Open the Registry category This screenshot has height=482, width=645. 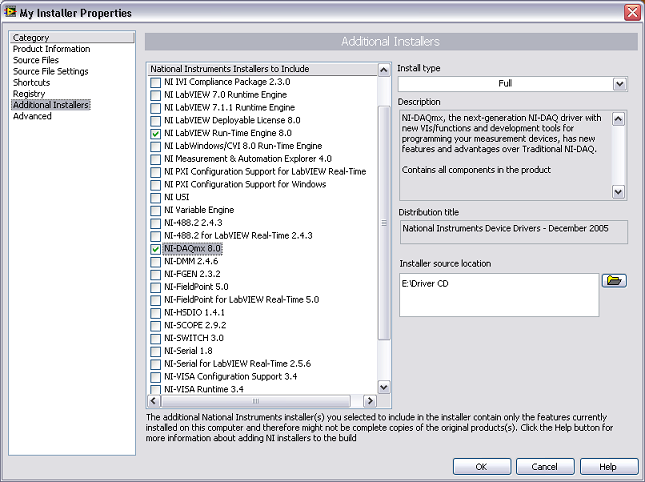29,94
